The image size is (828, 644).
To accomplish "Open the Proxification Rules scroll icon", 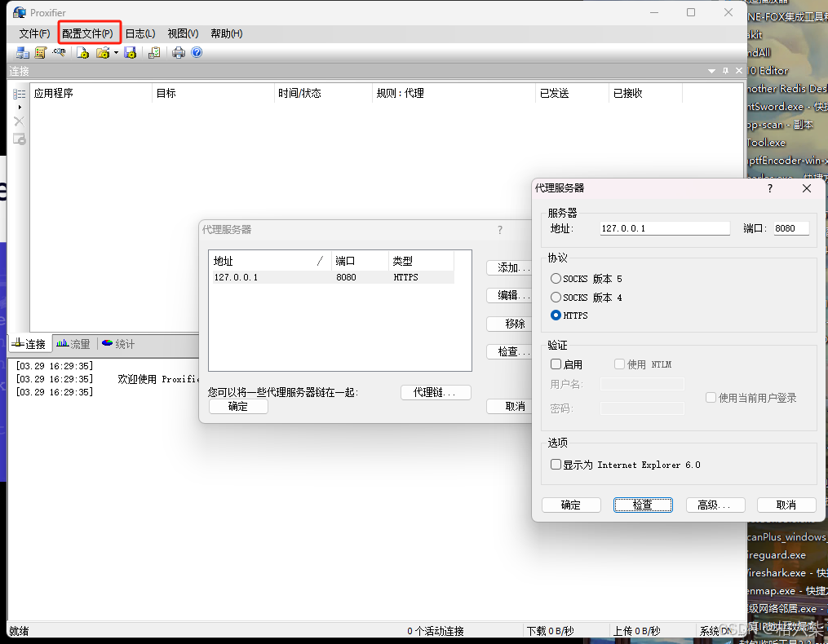I will tap(40, 52).
